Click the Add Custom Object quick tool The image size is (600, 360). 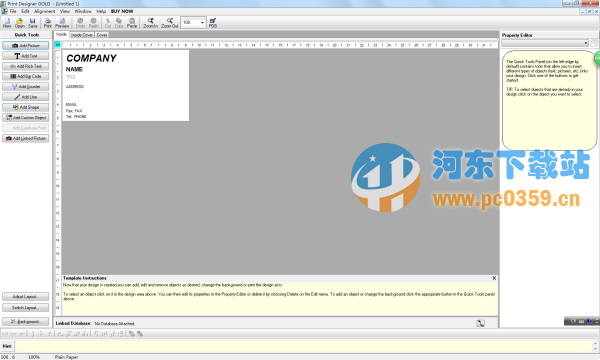click(x=26, y=118)
